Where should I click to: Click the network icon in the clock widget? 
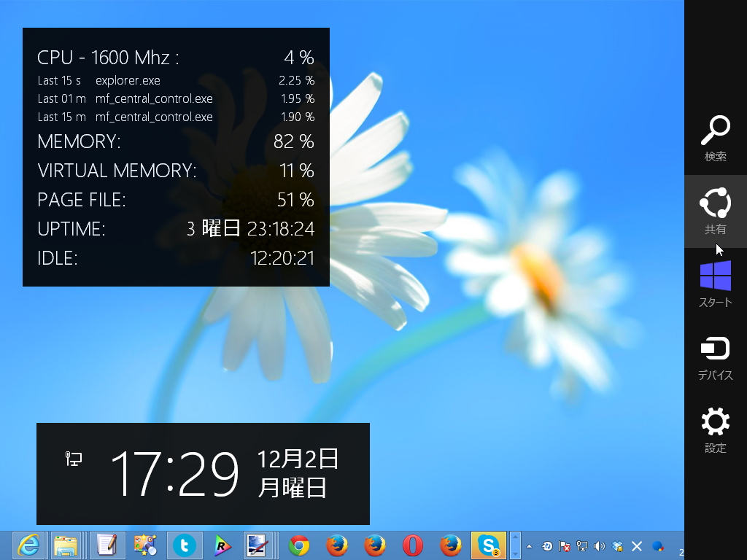74,459
